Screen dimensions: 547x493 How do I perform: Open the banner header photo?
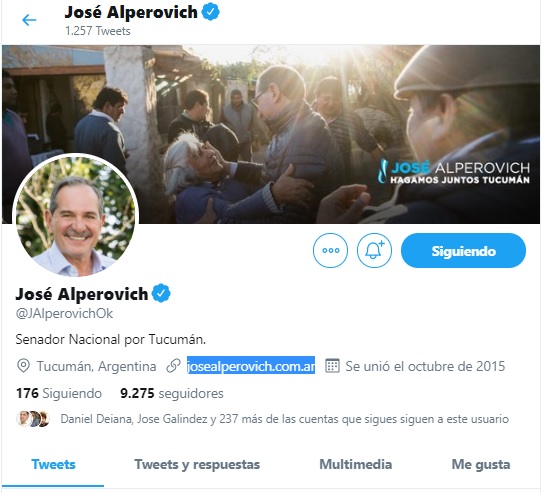tap(271, 134)
